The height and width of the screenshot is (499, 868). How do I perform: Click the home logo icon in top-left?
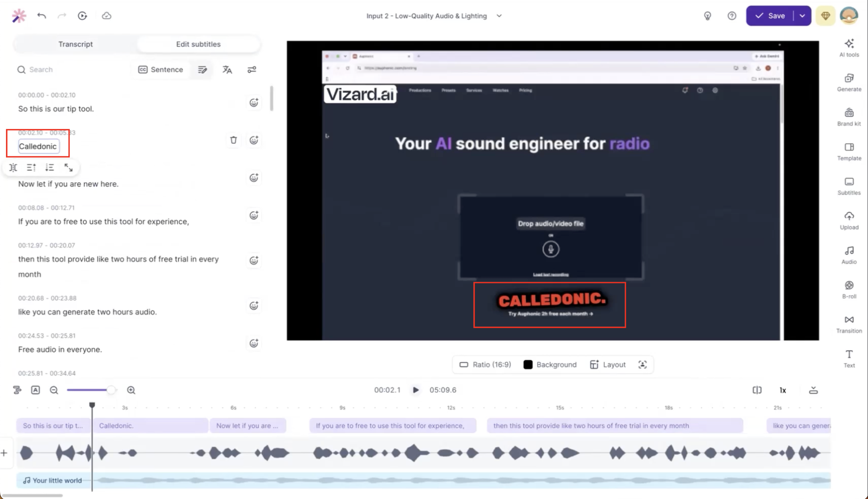tap(19, 16)
